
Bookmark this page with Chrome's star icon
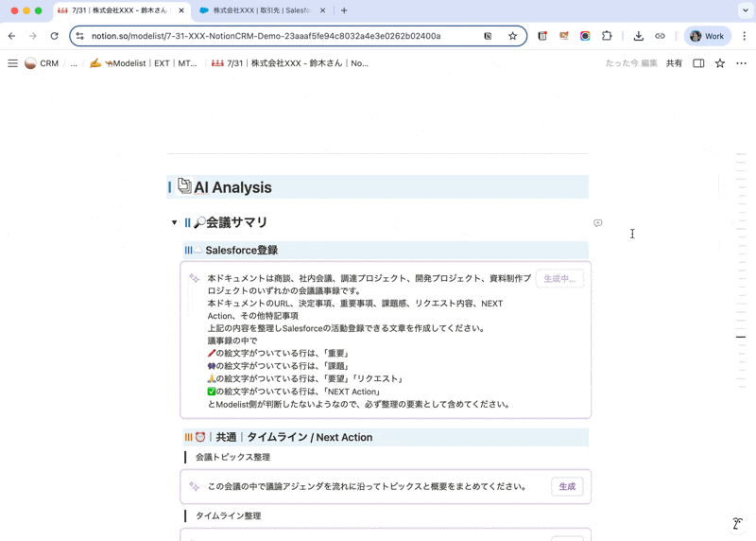tap(512, 36)
